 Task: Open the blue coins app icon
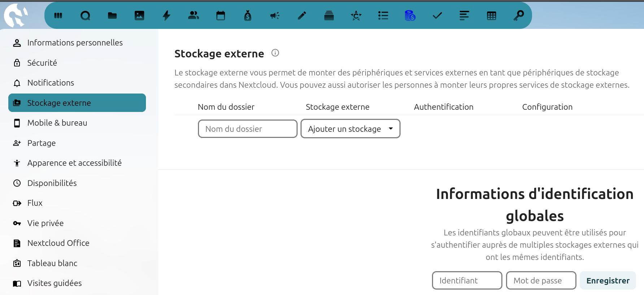pos(410,16)
